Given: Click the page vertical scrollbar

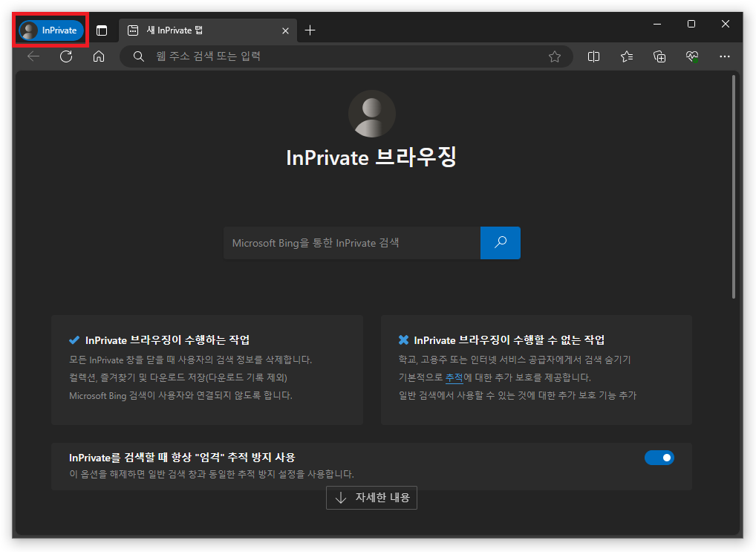Looking at the screenshot, I should 734,186.
